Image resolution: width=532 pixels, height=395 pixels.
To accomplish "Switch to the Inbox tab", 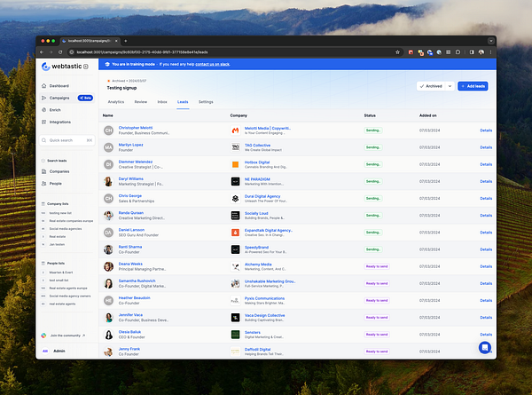I will coord(162,102).
